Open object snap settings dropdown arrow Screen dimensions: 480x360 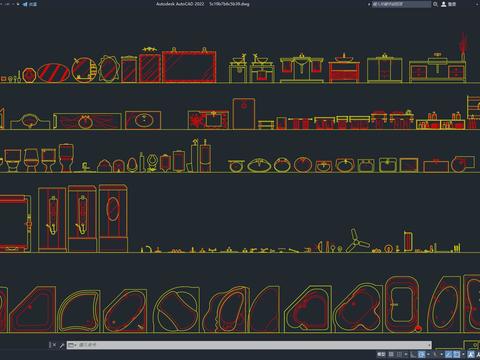click(463, 354)
